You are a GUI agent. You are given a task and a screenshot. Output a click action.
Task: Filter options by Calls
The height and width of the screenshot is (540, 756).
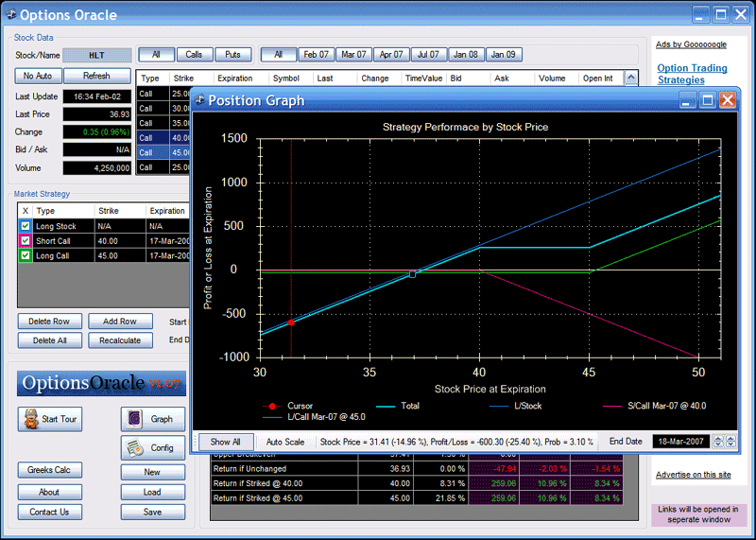194,55
